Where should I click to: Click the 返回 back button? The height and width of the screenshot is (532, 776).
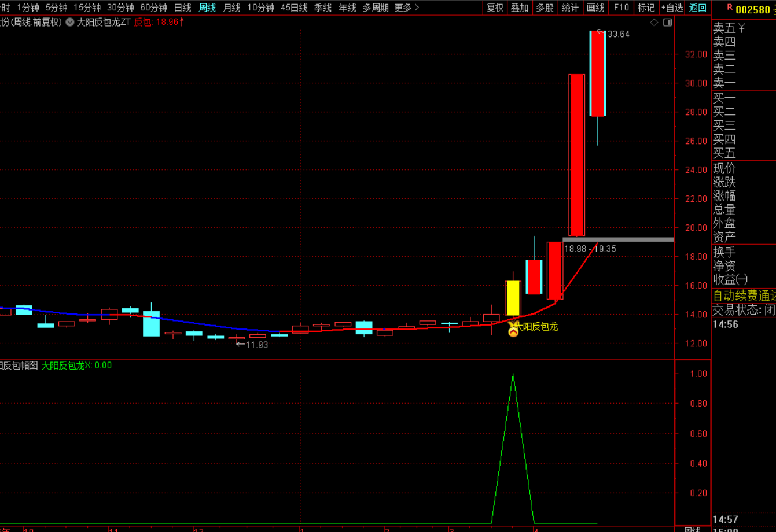(x=698, y=8)
